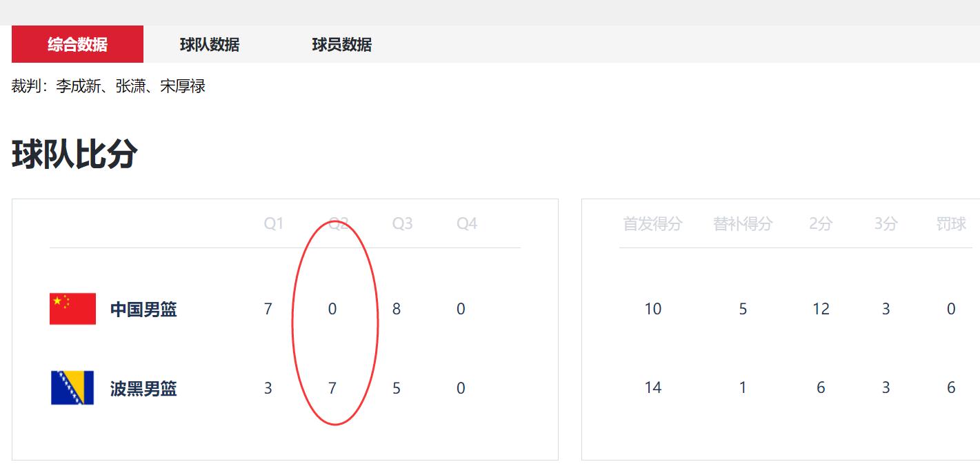Click the 2分 column header
980x475 pixels.
coord(821,223)
